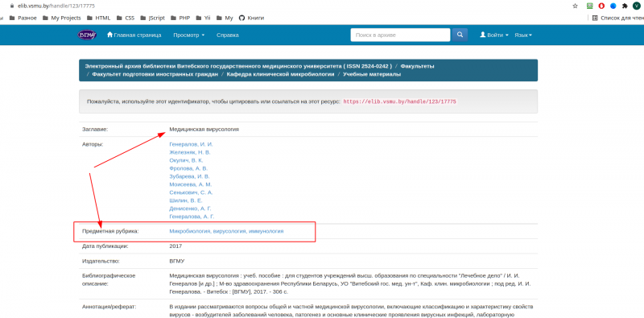Image resolution: width=644 pixels, height=318 pixels.
Task: Open the Разное bookmarks folder
Action: click(x=23, y=18)
